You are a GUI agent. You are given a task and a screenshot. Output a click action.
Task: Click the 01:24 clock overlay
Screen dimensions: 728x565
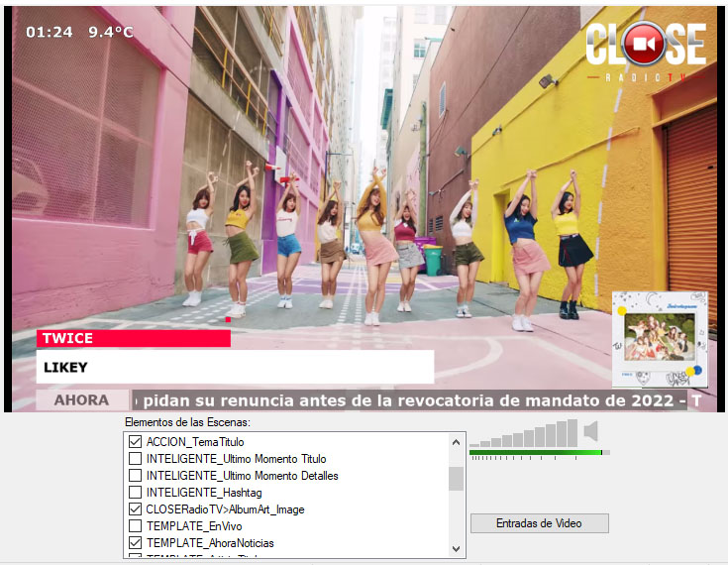50,32
